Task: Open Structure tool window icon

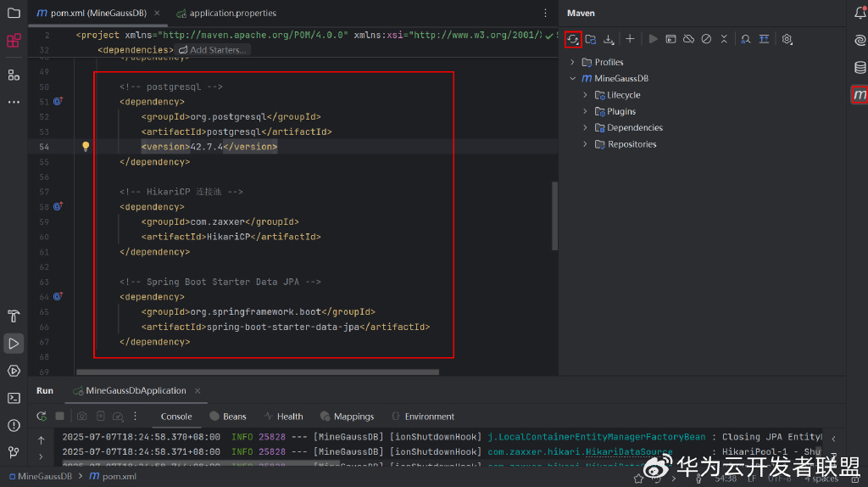Action: click(x=14, y=75)
